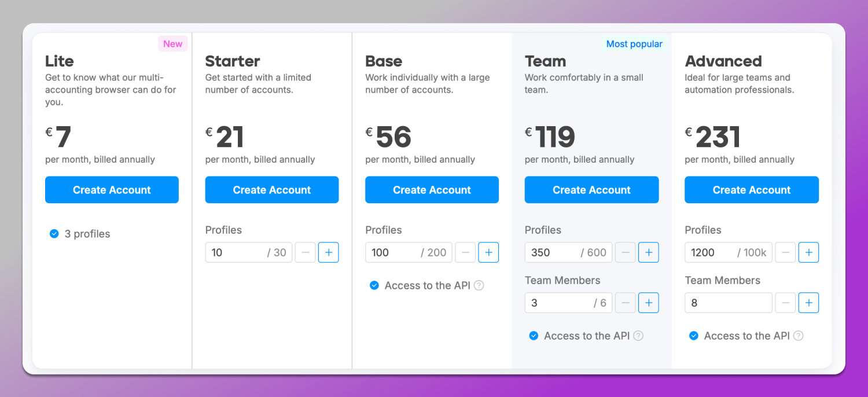Click the Advanced plan API question mark icon
Viewport: 868px width, 397px height.
pyautogui.click(x=798, y=336)
